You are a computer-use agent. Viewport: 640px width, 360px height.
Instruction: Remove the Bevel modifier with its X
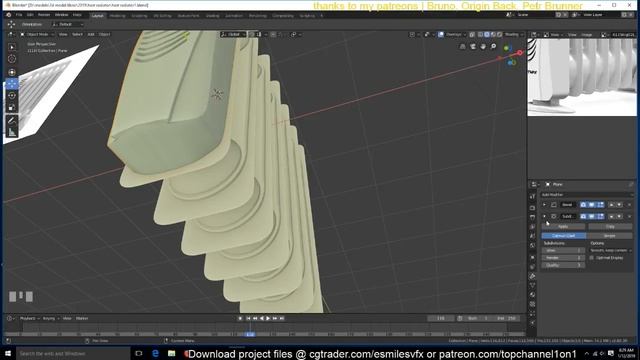(629, 205)
